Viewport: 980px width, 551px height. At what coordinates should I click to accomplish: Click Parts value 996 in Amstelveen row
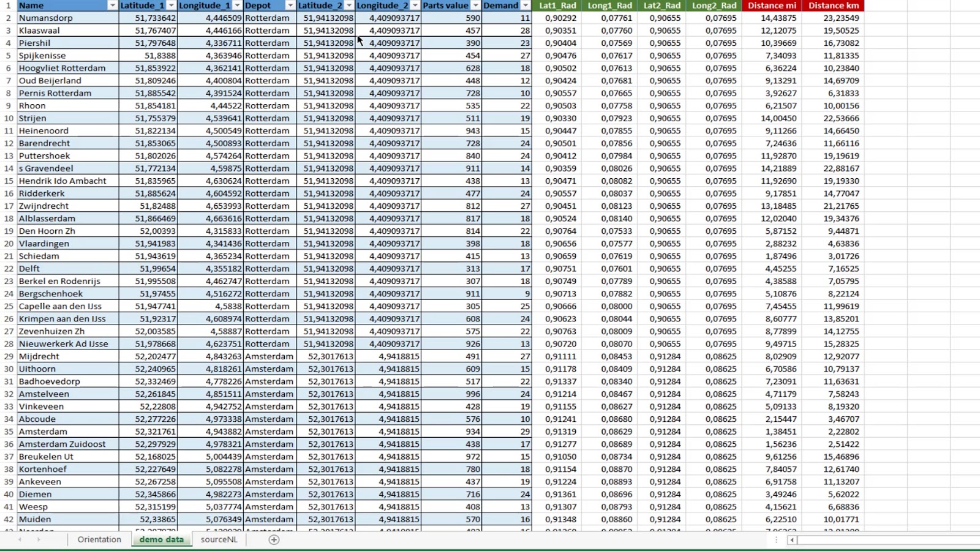coord(452,394)
